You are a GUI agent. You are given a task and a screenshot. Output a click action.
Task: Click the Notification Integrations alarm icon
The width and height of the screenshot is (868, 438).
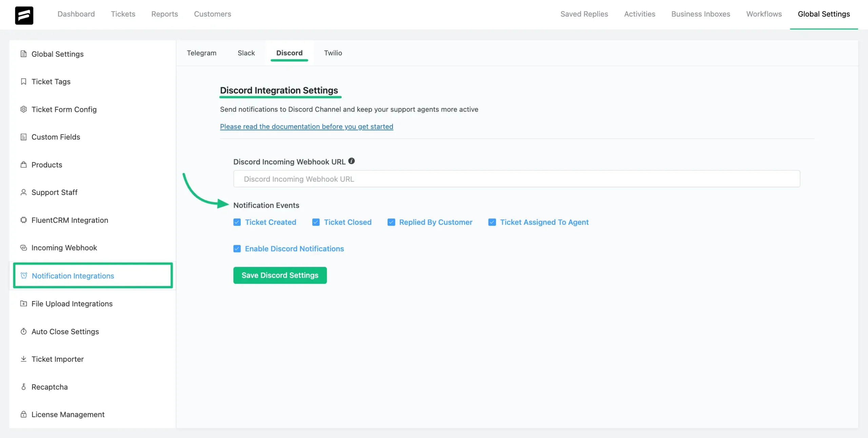[24, 276]
